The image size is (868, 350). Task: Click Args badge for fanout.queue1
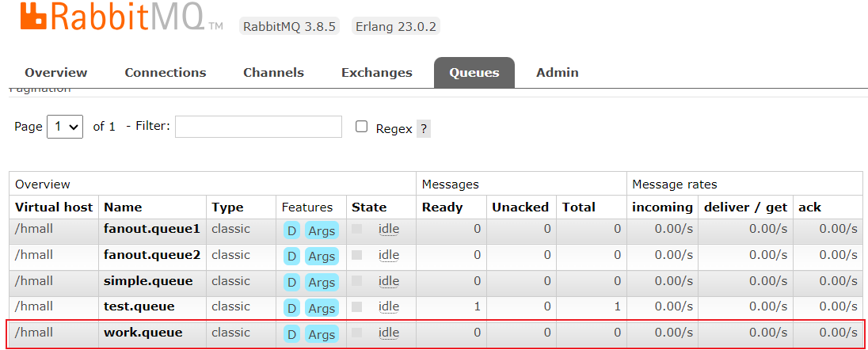(x=322, y=230)
